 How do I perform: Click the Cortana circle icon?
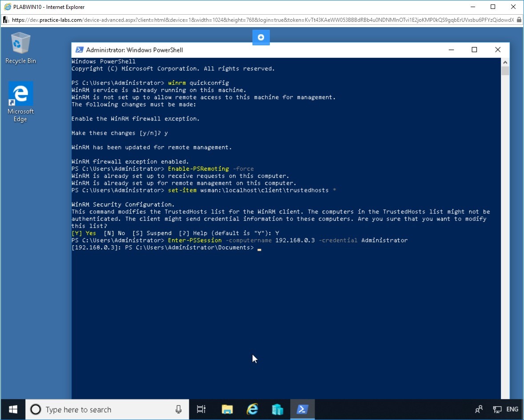pyautogui.click(x=36, y=409)
